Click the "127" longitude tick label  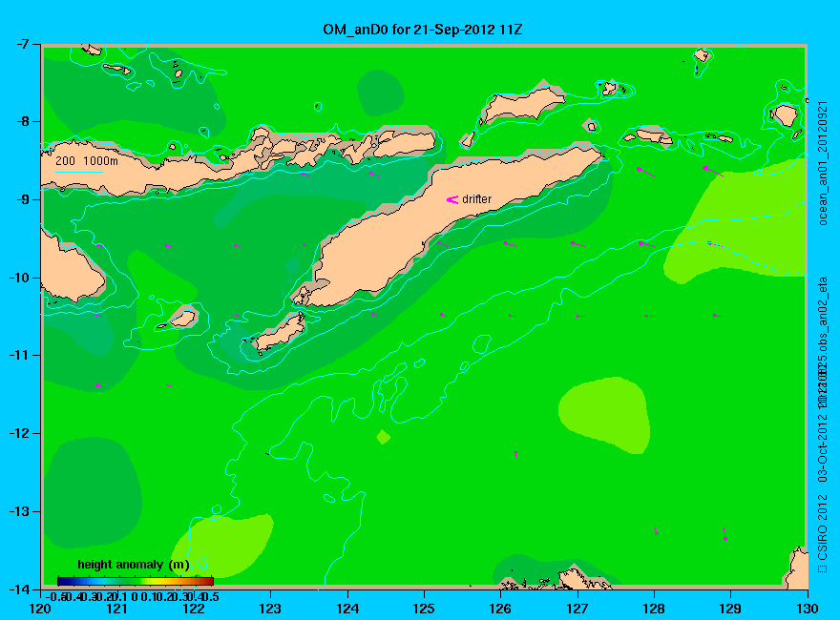pos(577,609)
